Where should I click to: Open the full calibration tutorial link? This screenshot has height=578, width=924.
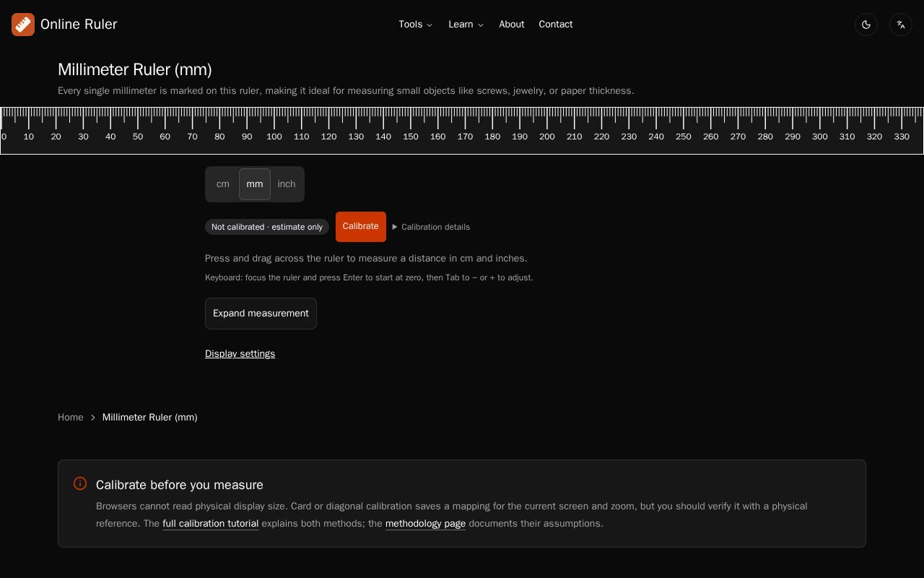coord(210,524)
